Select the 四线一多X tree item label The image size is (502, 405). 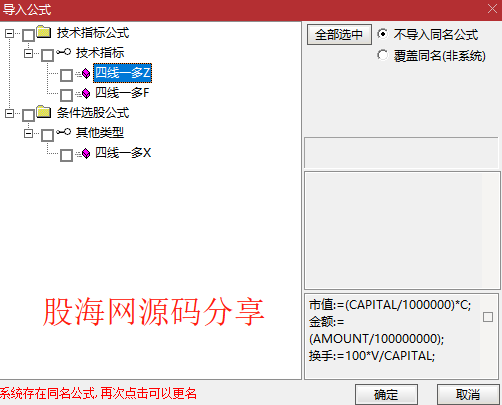tap(123, 153)
